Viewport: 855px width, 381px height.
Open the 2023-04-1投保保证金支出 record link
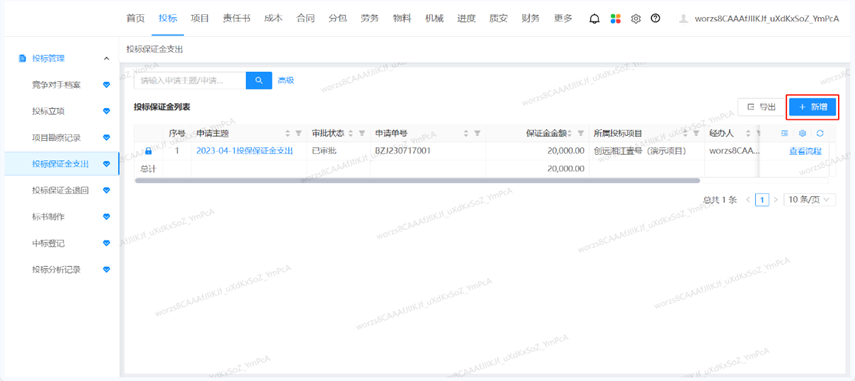click(x=245, y=151)
